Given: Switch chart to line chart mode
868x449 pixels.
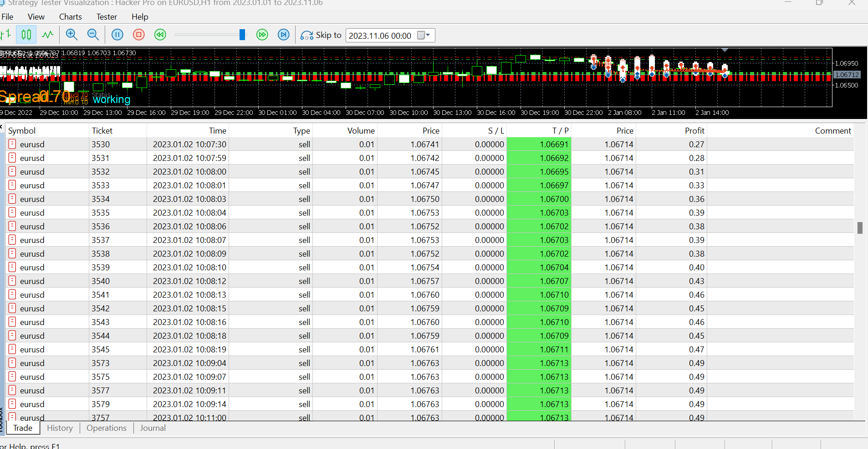Looking at the screenshot, I should pos(48,35).
